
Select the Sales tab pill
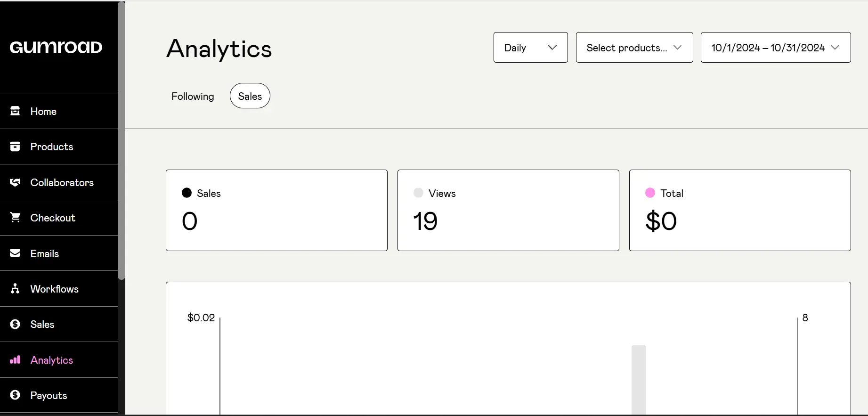(250, 96)
